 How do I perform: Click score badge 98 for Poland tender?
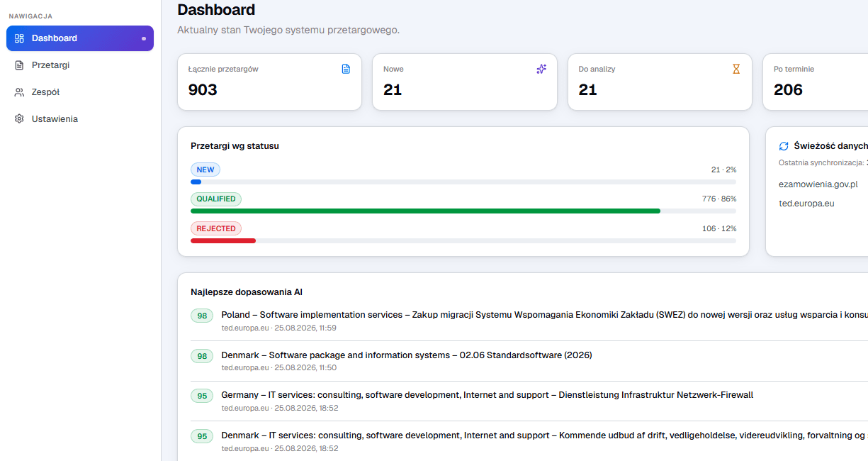pos(202,316)
